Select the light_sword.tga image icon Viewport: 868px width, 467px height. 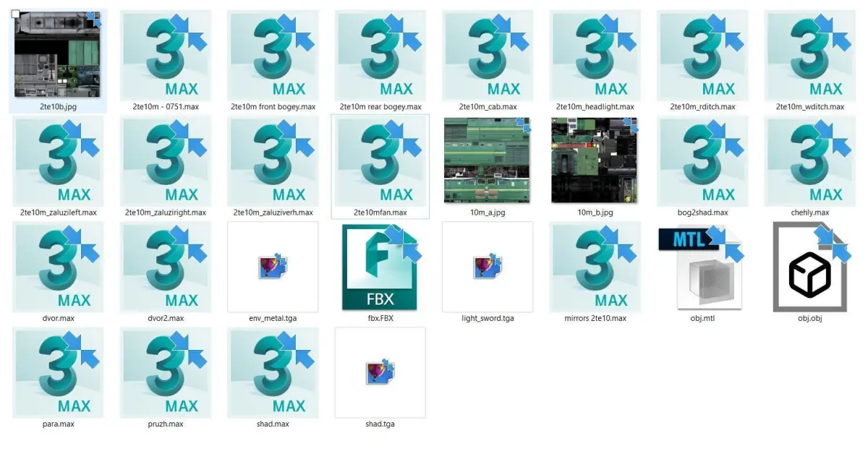coord(488,267)
